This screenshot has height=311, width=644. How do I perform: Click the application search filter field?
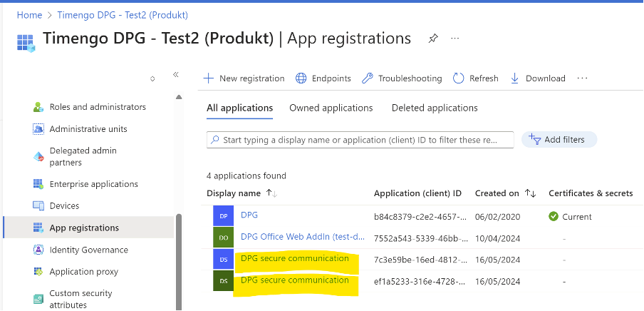360,140
